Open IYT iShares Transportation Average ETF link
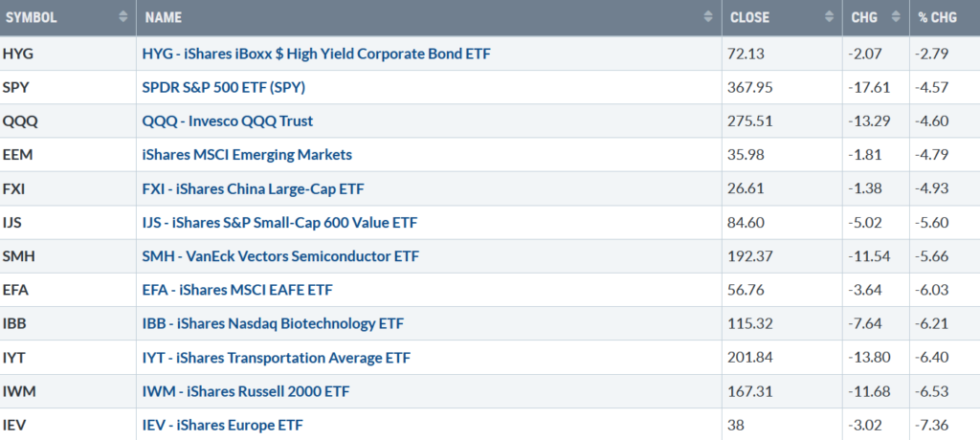The width and height of the screenshot is (980, 440). pyautogui.click(x=277, y=358)
